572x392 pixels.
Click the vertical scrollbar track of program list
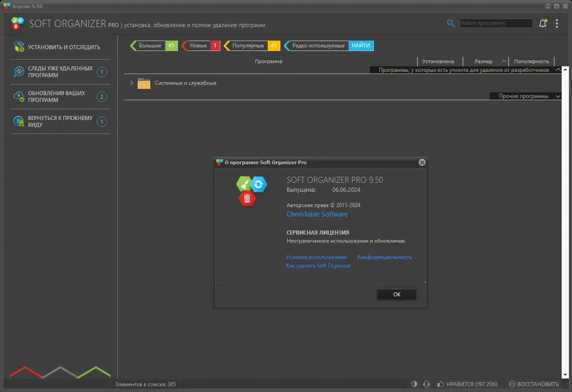pyautogui.click(x=565, y=222)
